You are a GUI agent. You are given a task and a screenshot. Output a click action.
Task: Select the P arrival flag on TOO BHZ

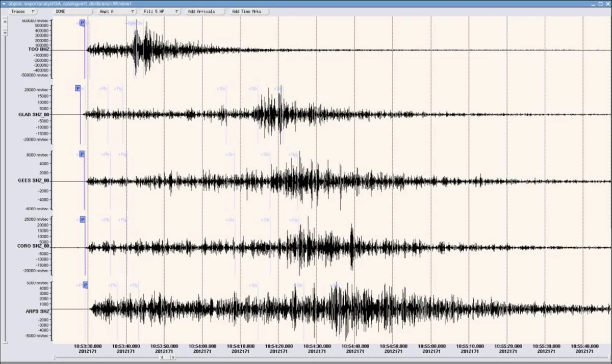[82, 23]
